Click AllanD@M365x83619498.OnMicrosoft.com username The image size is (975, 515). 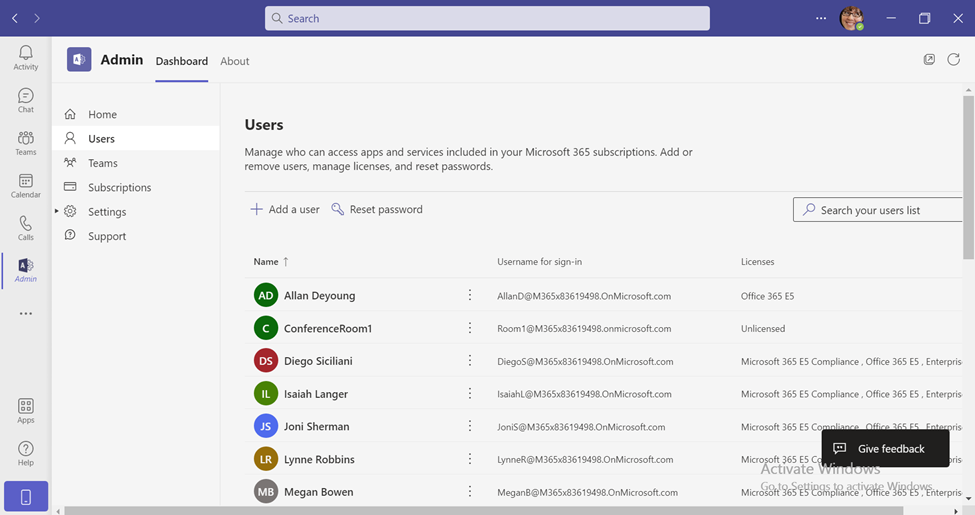pyautogui.click(x=584, y=296)
